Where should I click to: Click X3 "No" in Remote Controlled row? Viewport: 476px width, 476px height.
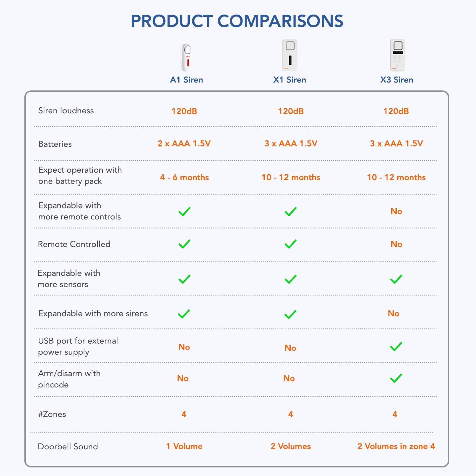[396, 244]
